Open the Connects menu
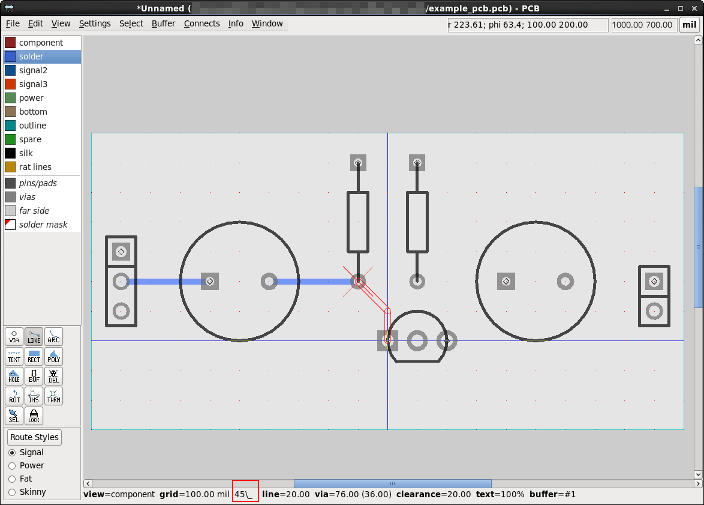Viewport: 704px width, 505px height. (202, 23)
